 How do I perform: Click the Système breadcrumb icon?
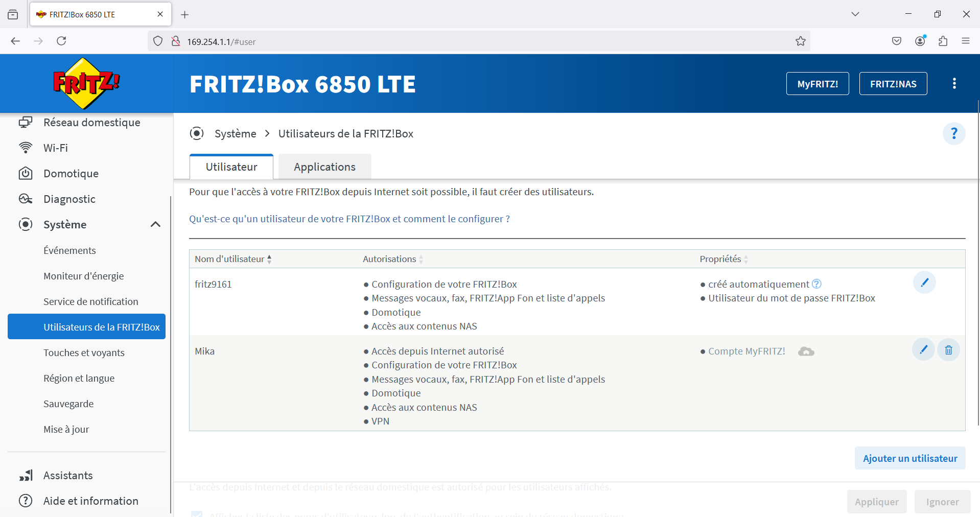[x=197, y=133]
